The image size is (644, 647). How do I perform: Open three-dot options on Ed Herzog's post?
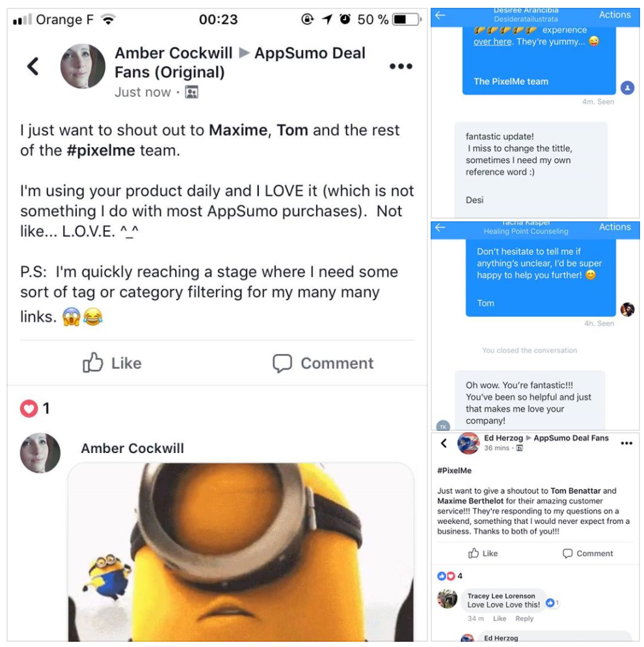(626, 443)
